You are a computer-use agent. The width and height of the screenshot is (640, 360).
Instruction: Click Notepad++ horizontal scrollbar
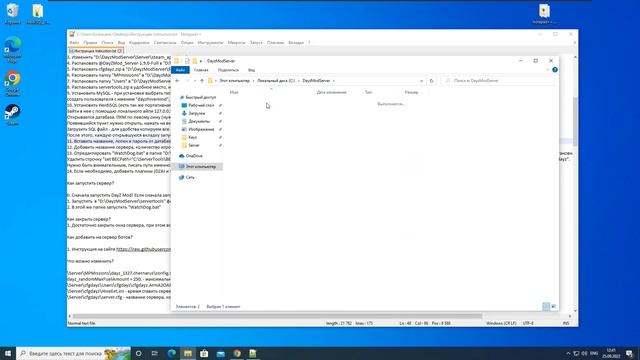(x=278, y=316)
